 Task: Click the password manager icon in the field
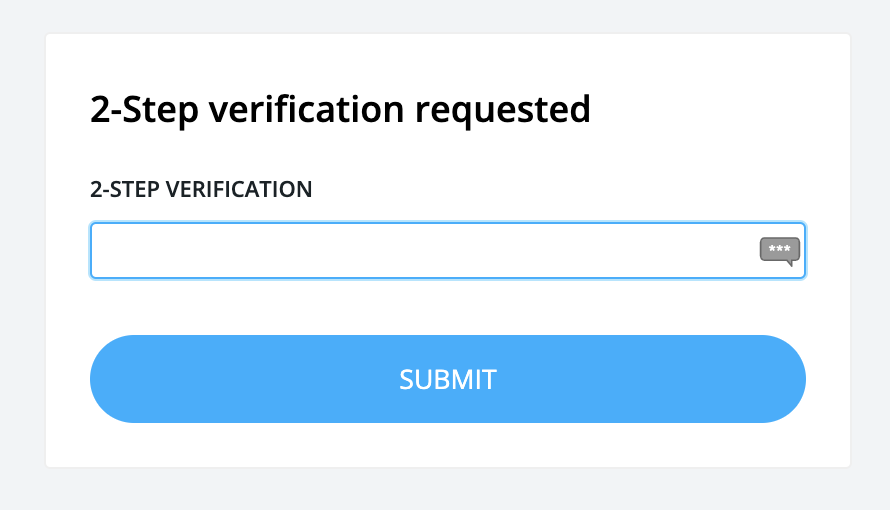pos(780,250)
